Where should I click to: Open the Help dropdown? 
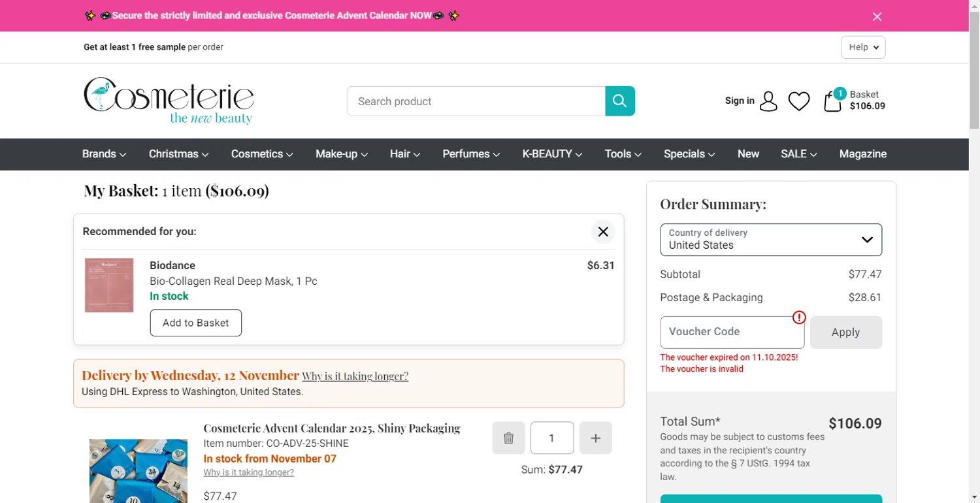863,47
